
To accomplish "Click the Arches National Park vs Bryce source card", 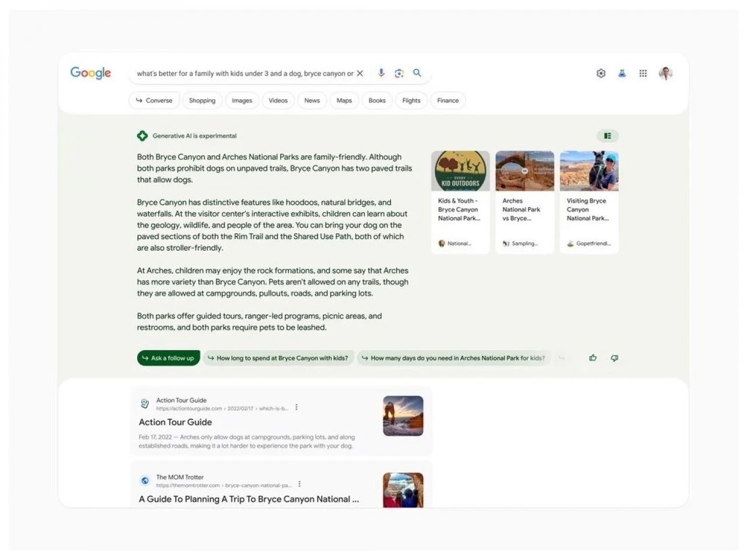I will pos(524,201).
